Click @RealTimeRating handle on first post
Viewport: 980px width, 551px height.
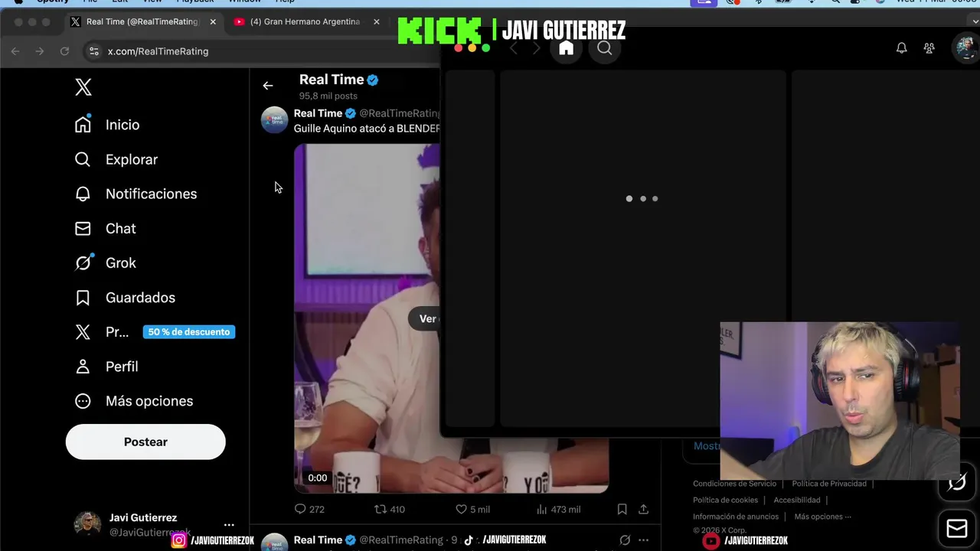click(x=399, y=113)
